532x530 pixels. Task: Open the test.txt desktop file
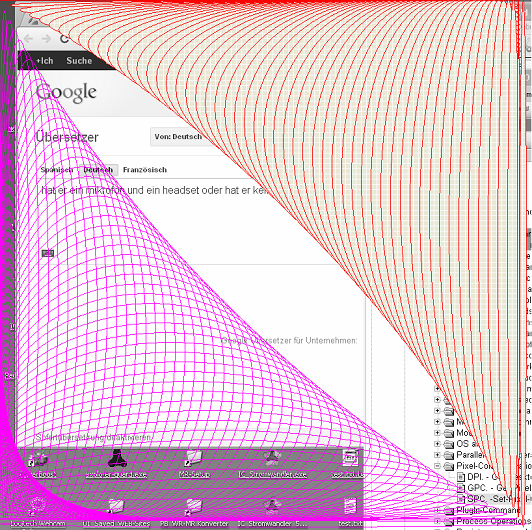coord(350,512)
